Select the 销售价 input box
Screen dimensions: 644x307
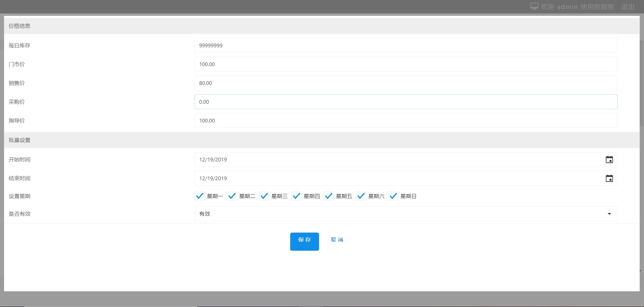pyautogui.click(x=406, y=83)
